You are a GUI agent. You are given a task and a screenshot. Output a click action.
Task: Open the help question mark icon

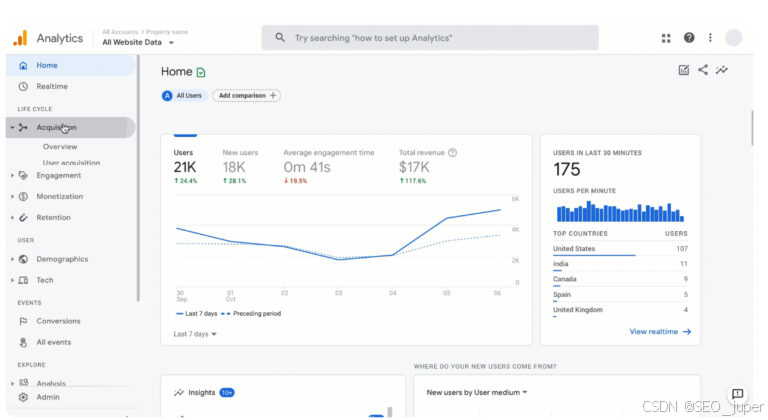tap(689, 38)
